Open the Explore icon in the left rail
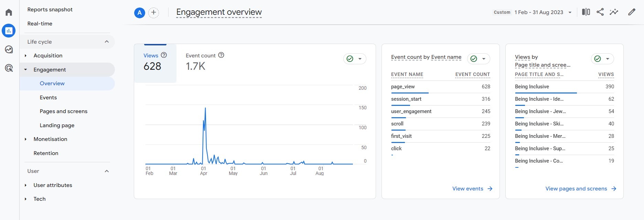The image size is (644, 220). click(9, 49)
